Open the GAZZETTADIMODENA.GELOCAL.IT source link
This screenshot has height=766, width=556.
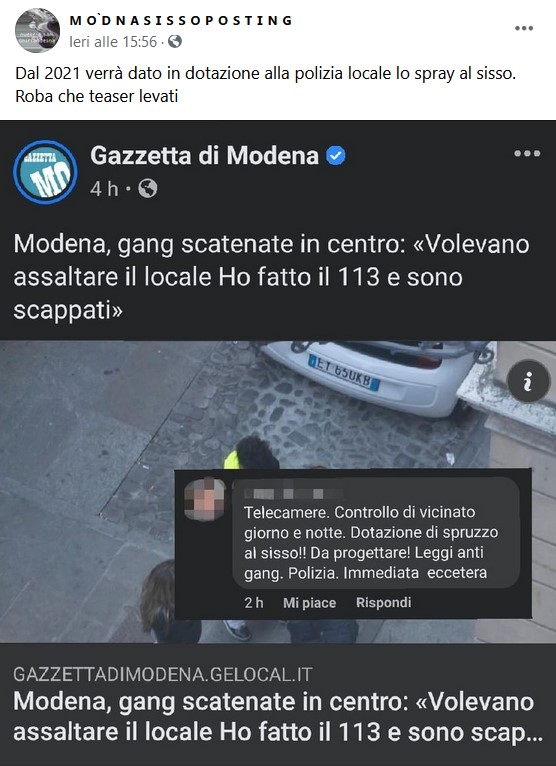pos(163,675)
